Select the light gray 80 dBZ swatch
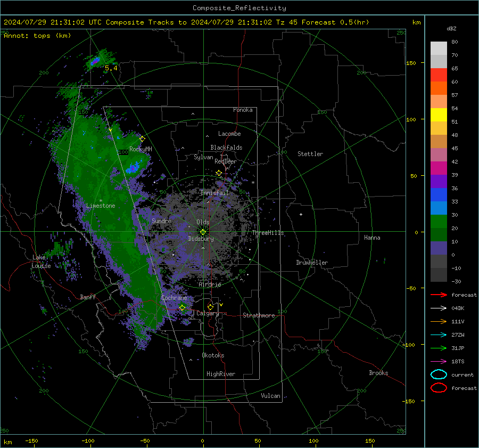The height and width of the screenshot is (448, 479). coord(439,48)
